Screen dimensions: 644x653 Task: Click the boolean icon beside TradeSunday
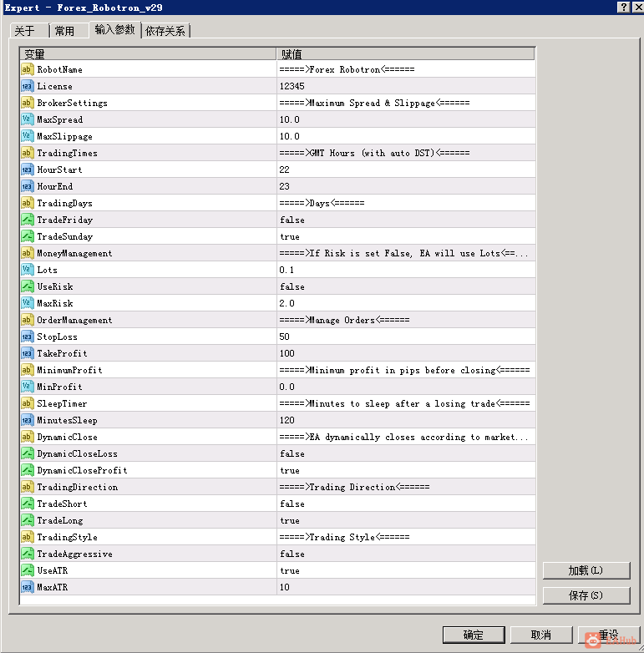27,236
